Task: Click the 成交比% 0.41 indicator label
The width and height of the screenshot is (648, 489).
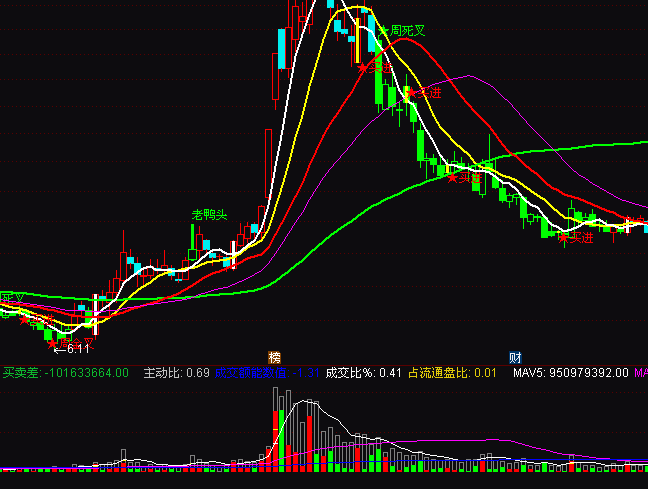Action: click(x=363, y=373)
